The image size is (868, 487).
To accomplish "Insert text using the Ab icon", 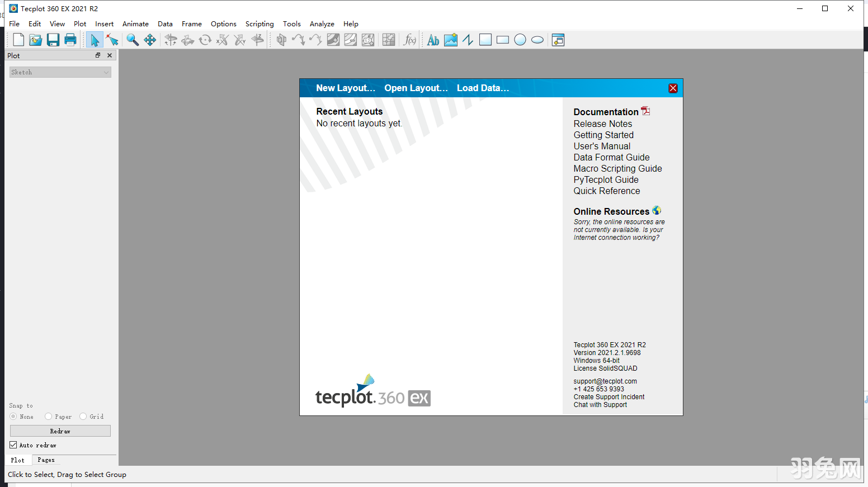I will point(432,40).
